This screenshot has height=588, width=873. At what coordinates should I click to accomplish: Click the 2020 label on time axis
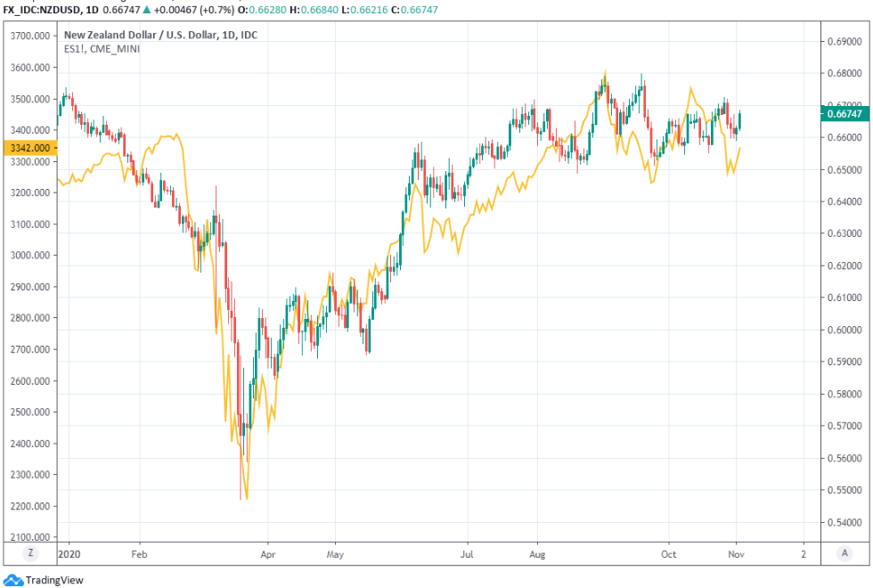69,552
